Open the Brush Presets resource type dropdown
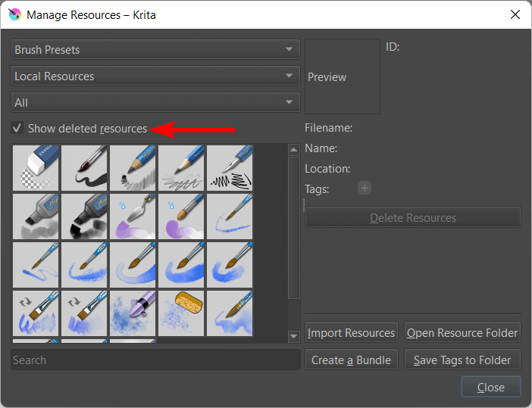 (x=156, y=50)
